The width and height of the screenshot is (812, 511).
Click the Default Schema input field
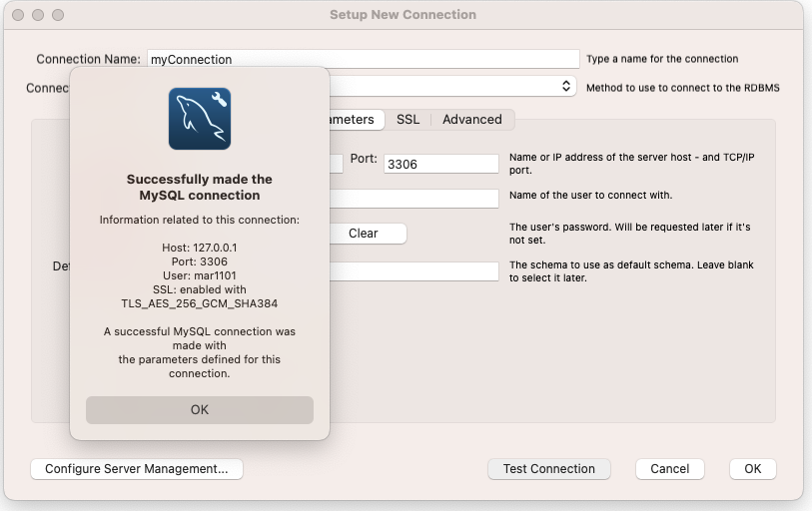[414, 271]
